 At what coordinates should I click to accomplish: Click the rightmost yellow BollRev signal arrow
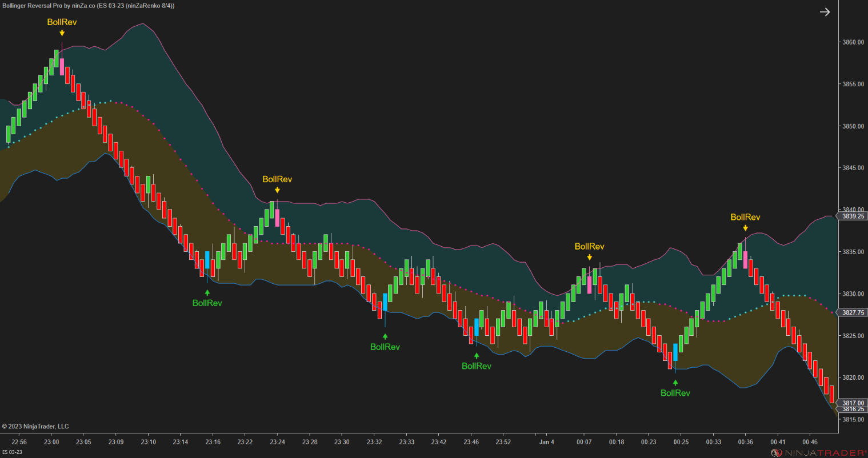tap(745, 227)
